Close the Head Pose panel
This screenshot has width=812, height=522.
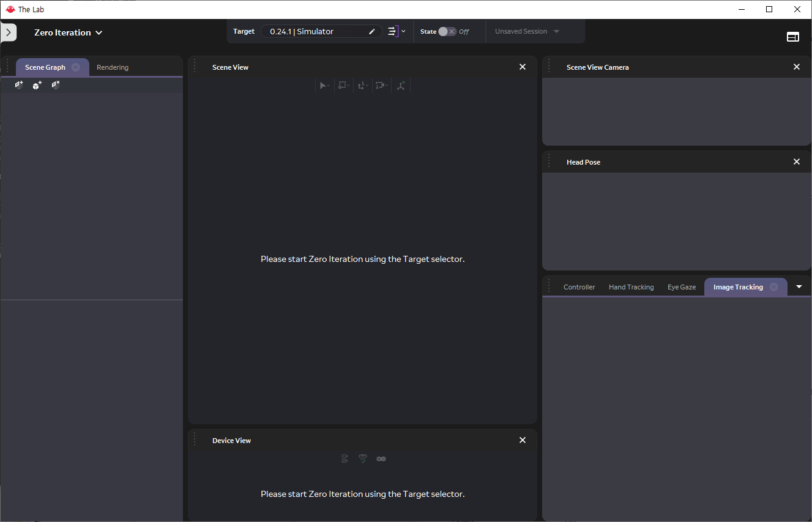pos(797,162)
